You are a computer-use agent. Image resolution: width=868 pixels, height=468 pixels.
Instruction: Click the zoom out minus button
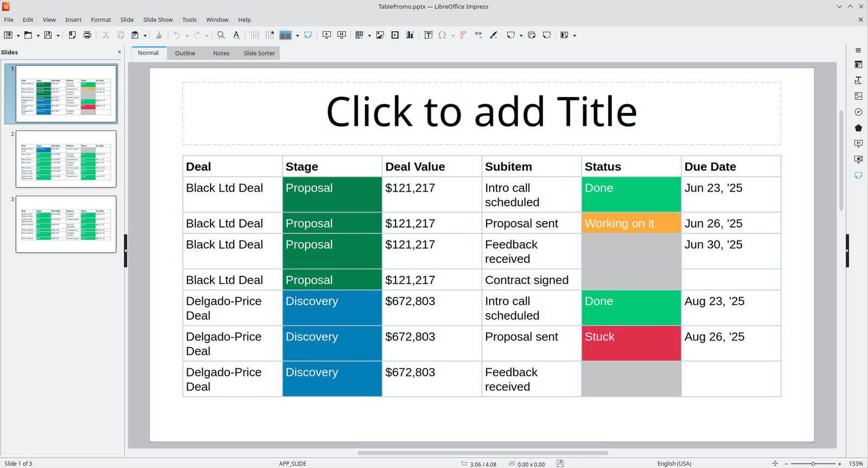tap(786, 464)
